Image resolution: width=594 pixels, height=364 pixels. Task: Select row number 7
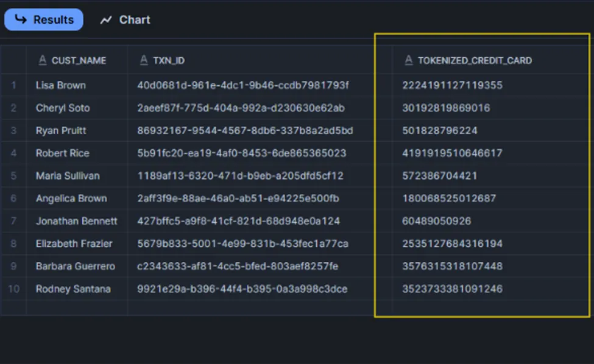13,221
